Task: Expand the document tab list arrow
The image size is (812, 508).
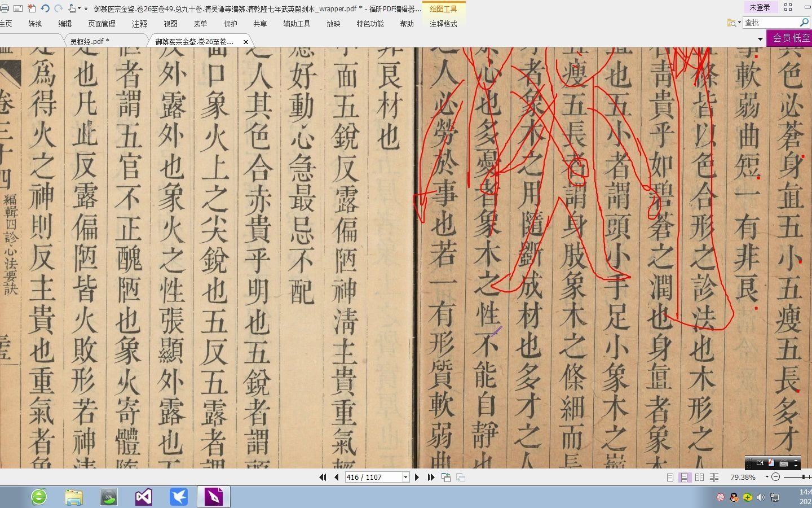Action: pos(760,39)
